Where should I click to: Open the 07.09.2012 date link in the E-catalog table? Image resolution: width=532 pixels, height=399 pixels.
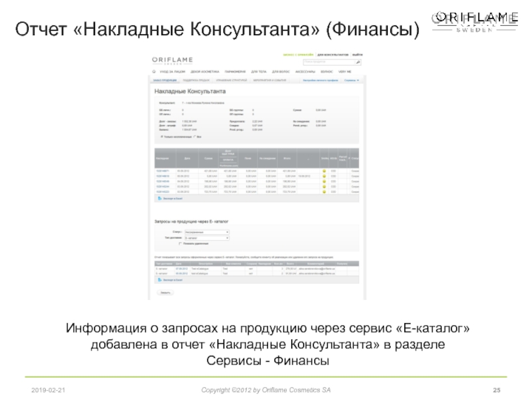click(x=182, y=269)
